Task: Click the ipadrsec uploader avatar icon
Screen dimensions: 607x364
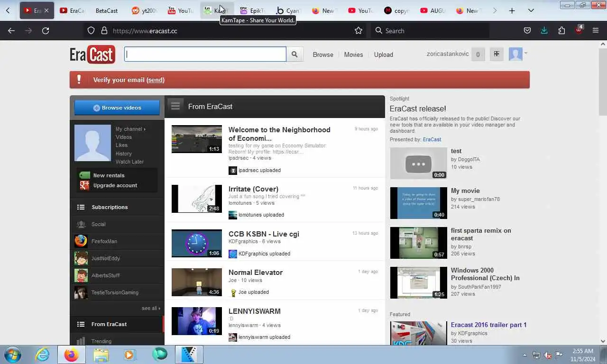Action: [233, 170]
